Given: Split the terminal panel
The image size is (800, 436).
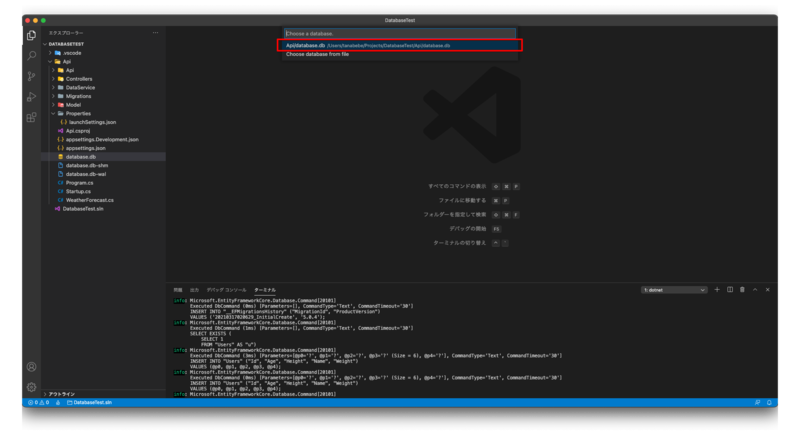Looking at the screenshot, I should click(730, 290).
